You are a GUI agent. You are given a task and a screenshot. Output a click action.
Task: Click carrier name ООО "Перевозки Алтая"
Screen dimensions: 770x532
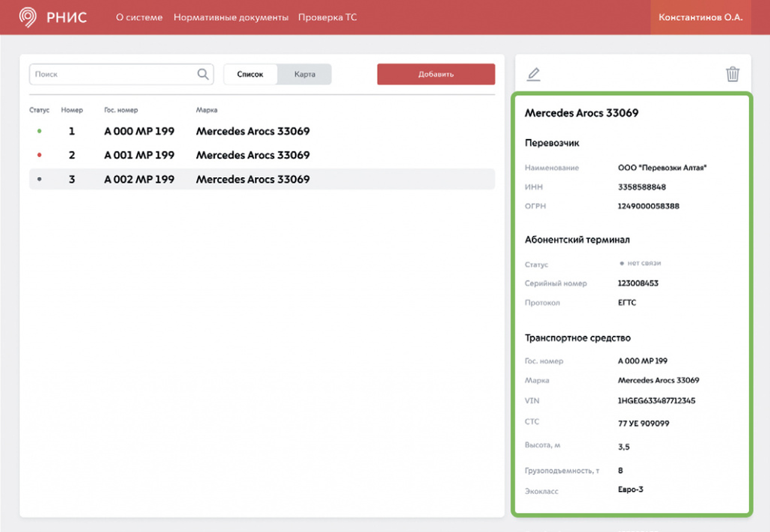tap(662, 168)
